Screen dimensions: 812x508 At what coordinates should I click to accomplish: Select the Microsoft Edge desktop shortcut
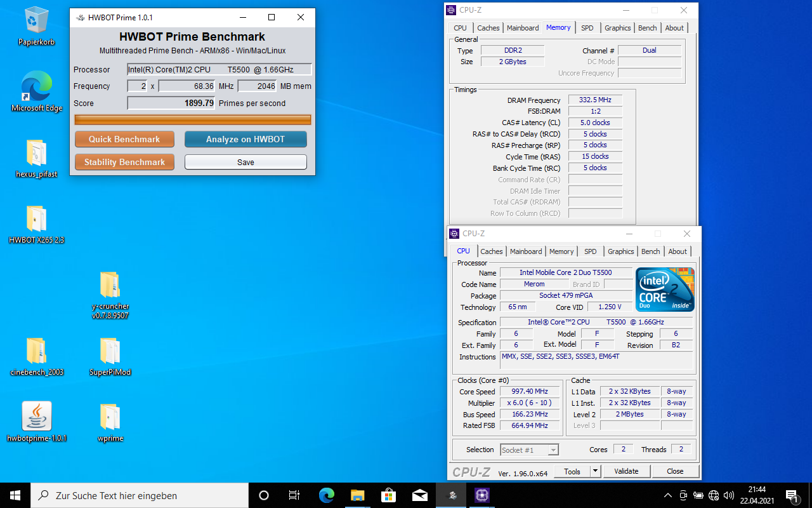click(37, 91)
